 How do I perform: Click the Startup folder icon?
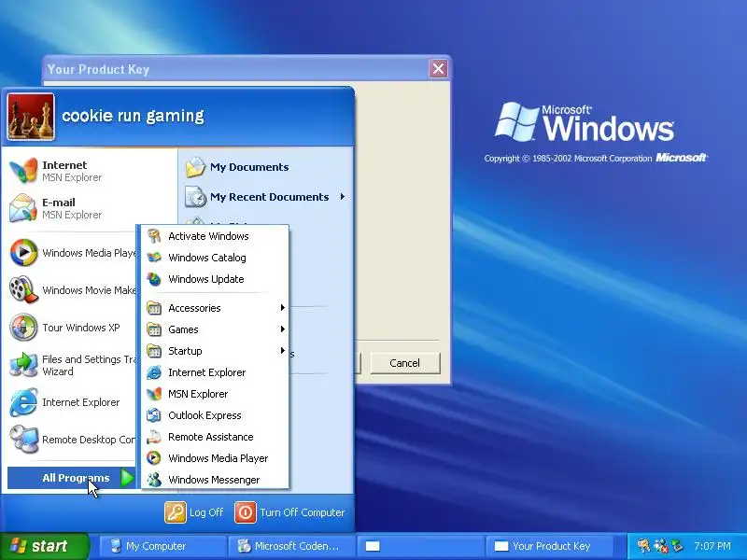click(x=154, y=351)
